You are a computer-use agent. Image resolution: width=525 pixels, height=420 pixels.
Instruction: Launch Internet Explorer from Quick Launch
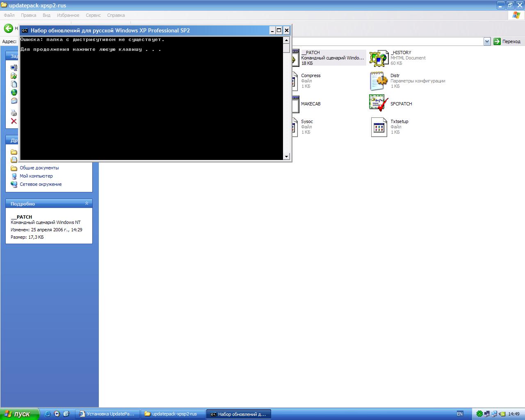coord(48,414)
